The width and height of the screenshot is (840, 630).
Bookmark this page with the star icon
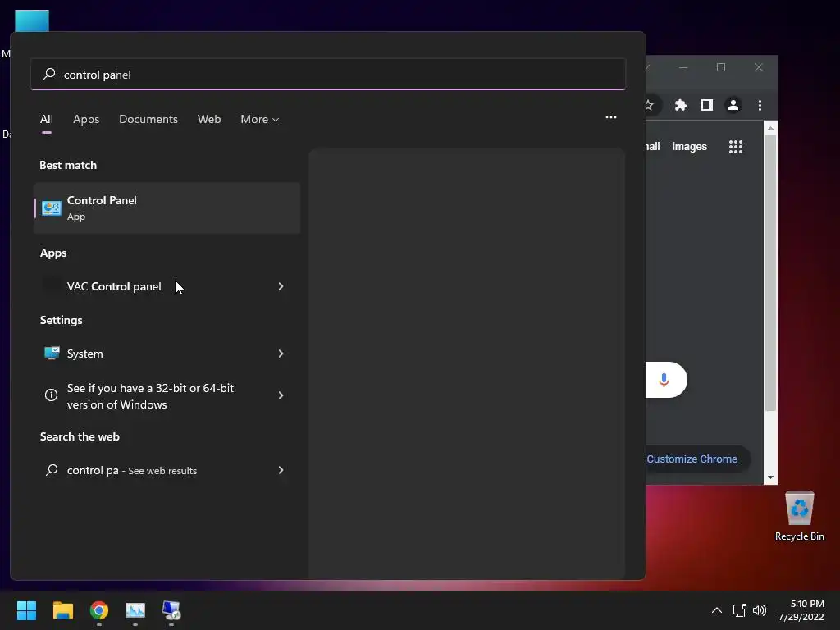[x=649, y=105]
